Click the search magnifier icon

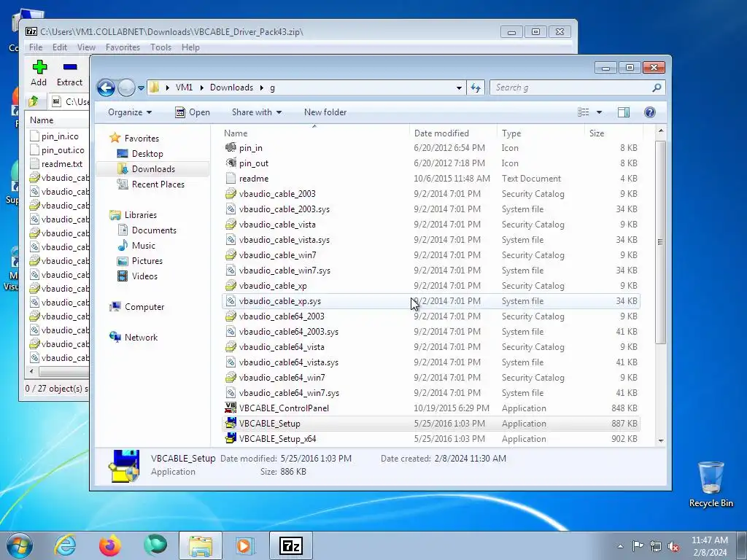tap(657, 87)
